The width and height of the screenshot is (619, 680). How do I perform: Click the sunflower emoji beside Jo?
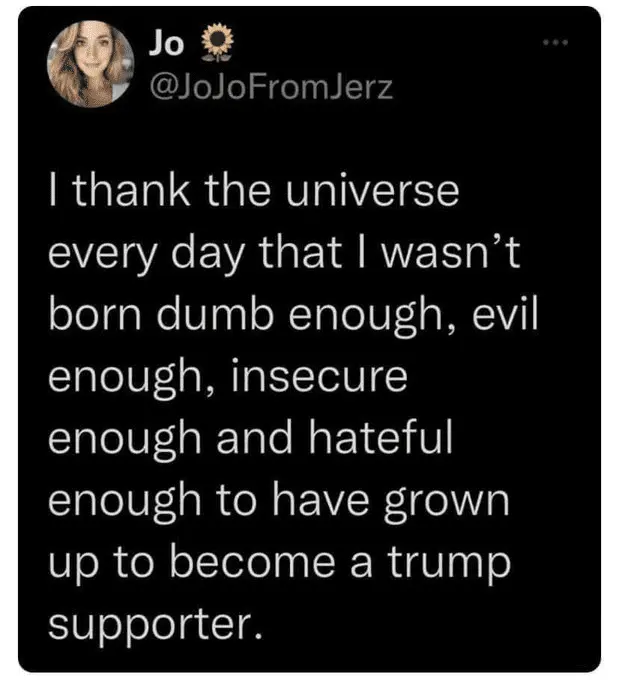(211, 43)
